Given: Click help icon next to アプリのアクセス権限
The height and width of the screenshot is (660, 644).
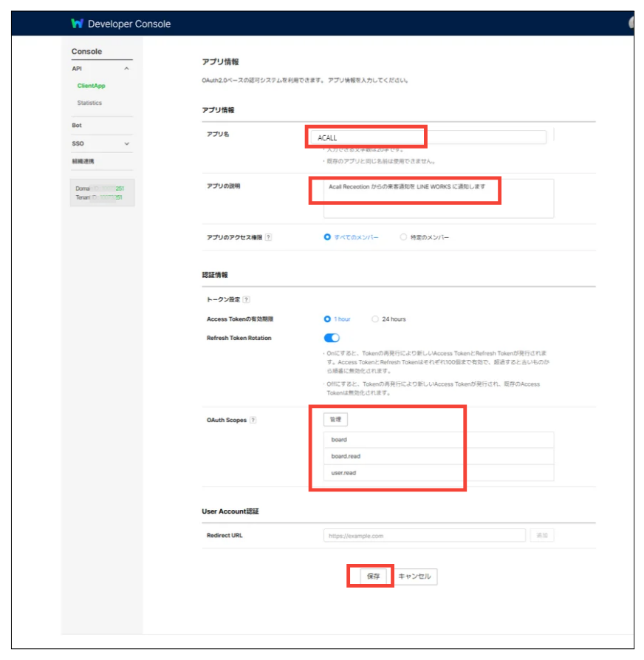Looking at the screenshot, I should [x=268, y=237].
